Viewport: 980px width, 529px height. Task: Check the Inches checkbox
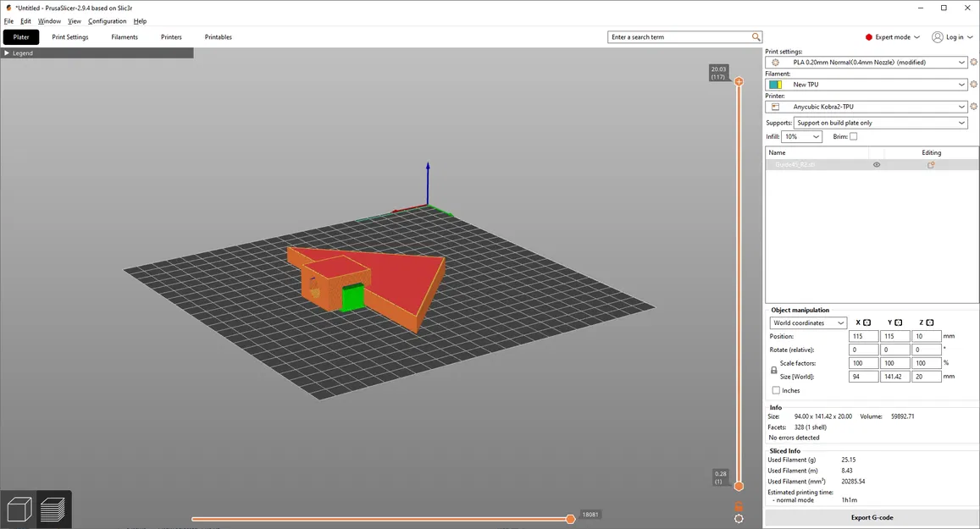(x=776, y=390)
